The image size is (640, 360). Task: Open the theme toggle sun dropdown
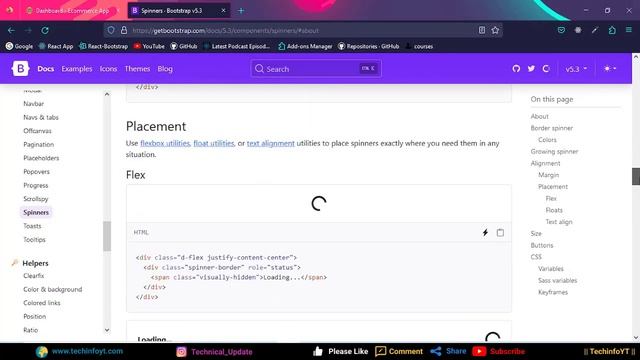[610, 69]
